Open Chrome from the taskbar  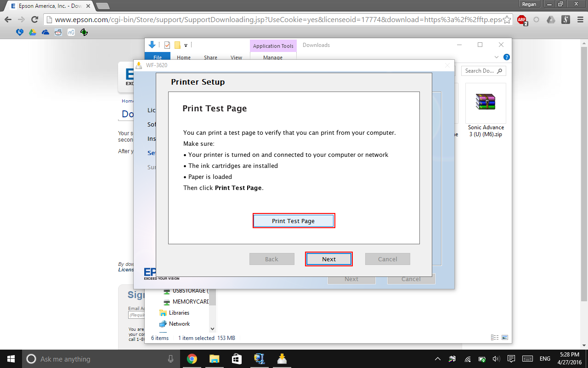tap(192, 359)
